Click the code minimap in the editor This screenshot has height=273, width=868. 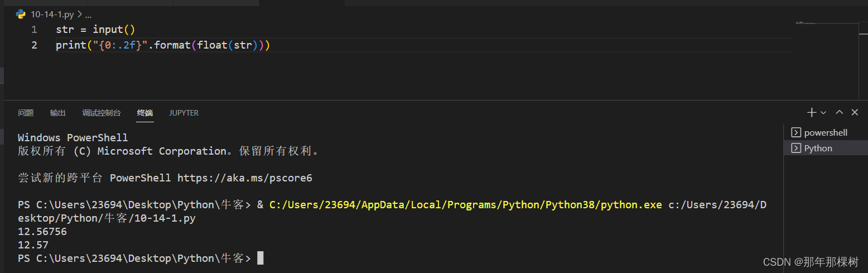click(820, 23)
